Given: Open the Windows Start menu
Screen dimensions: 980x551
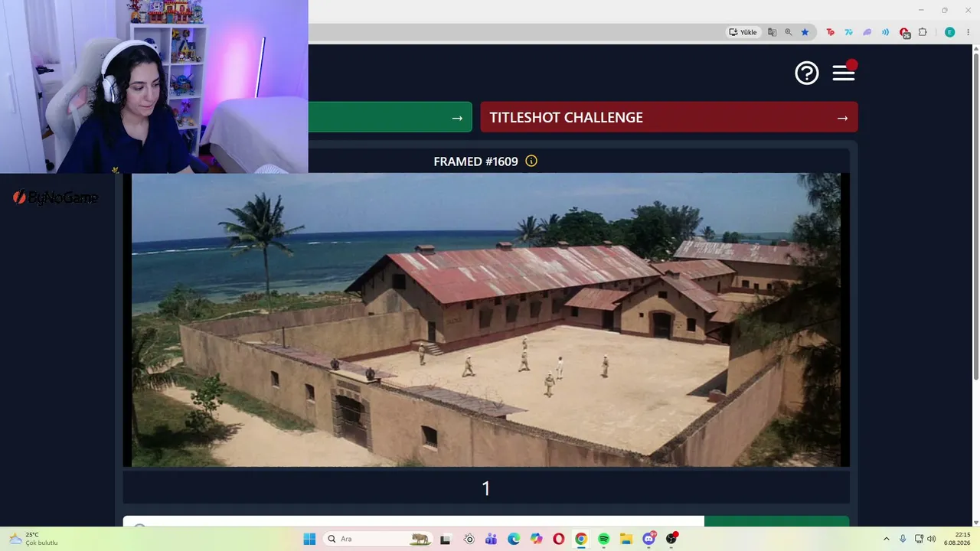Looking at the screenshot, I should click(x=309, y=539).
